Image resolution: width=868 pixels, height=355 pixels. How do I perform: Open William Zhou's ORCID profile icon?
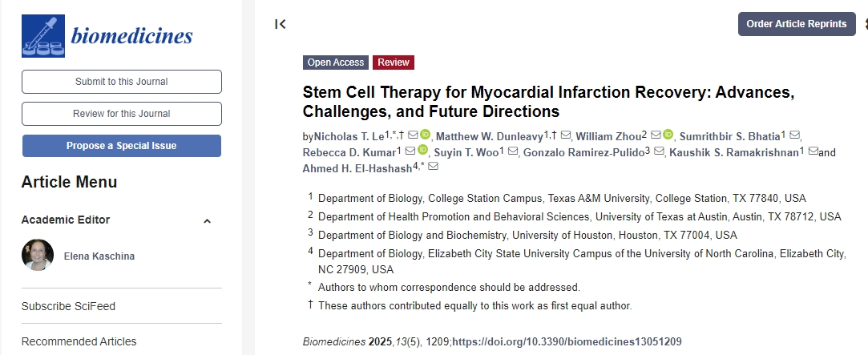[668, 135]
